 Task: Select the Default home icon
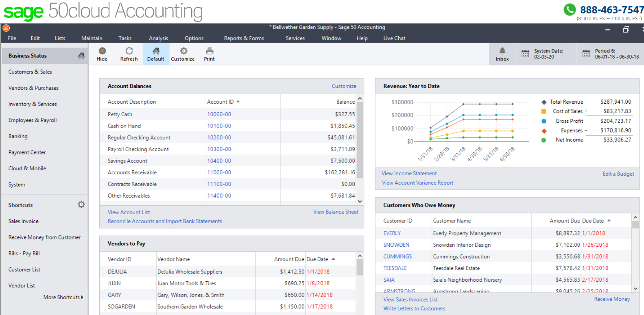coord(156,51)
